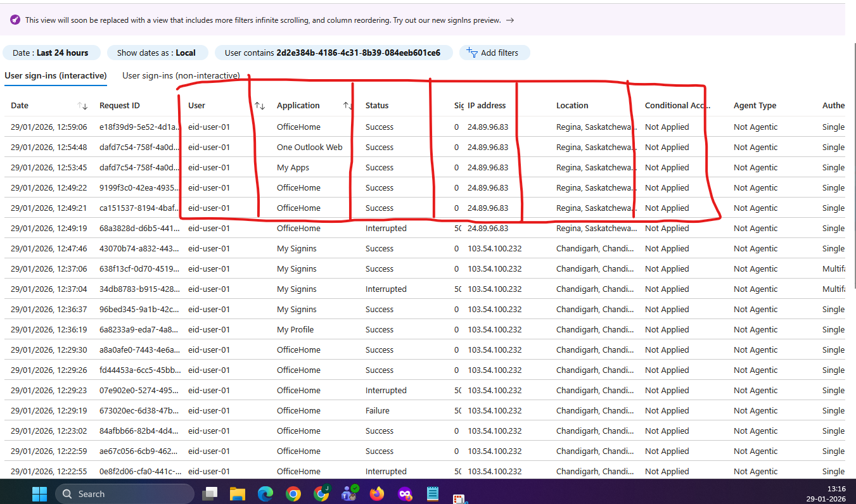Open the Show dates as Local filter

coord(157,53)
